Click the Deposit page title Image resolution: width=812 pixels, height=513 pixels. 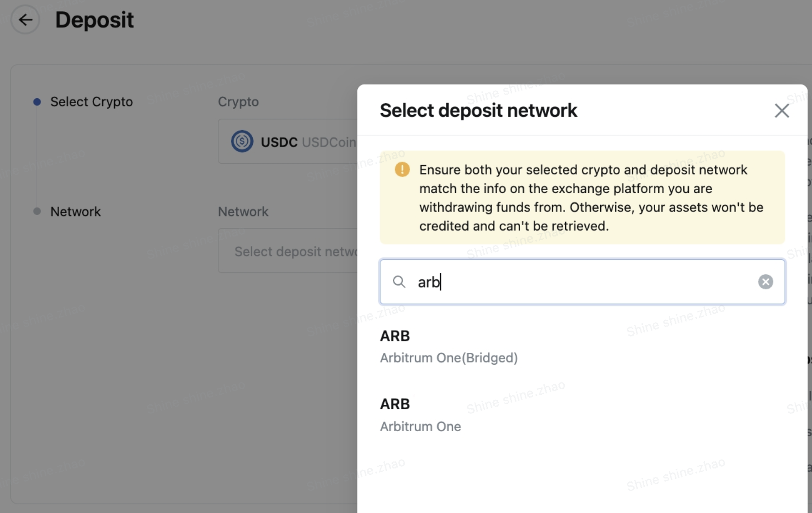pos(94,20)
